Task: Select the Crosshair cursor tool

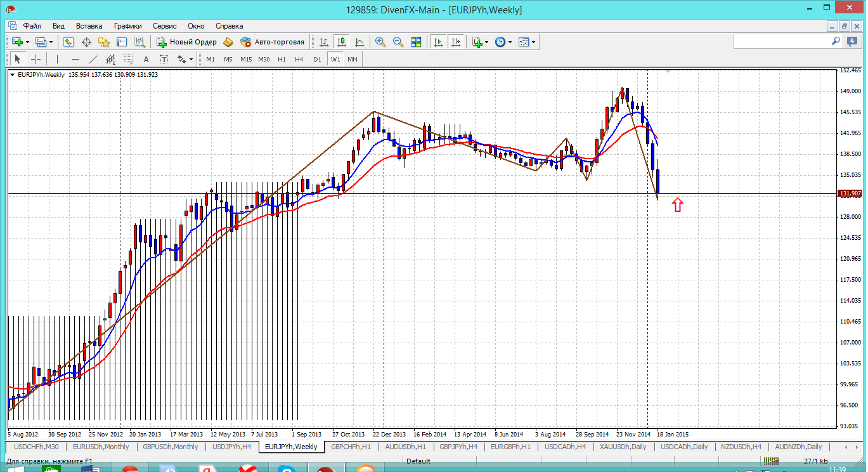Action: tap(36, 59)
